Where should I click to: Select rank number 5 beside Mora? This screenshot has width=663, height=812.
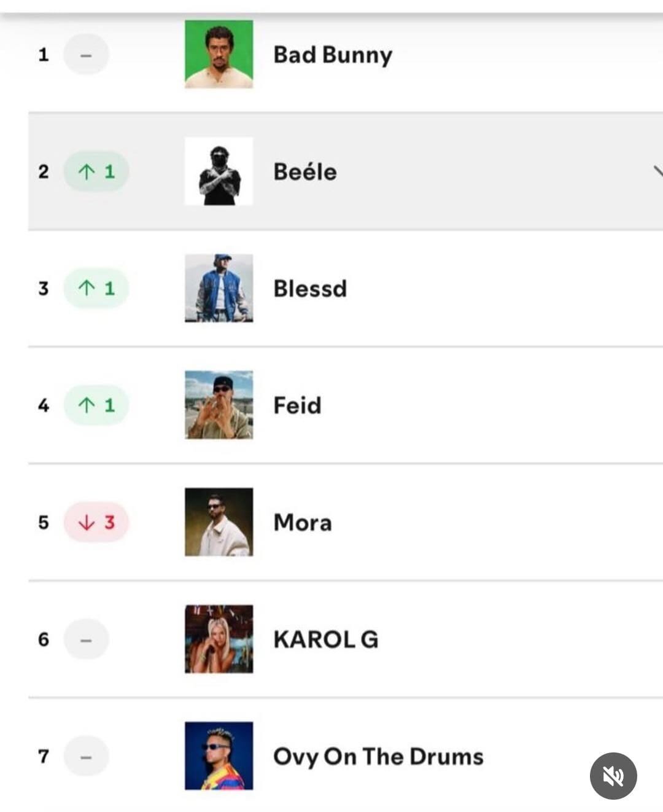[x=43, y=521]
